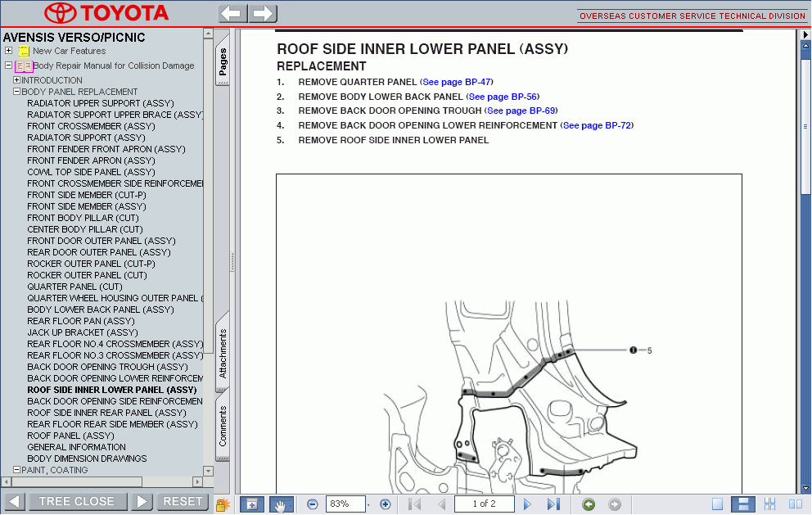Click the document scroll down arrow
This screenshot has height=515, width=812.
(805, 488)
